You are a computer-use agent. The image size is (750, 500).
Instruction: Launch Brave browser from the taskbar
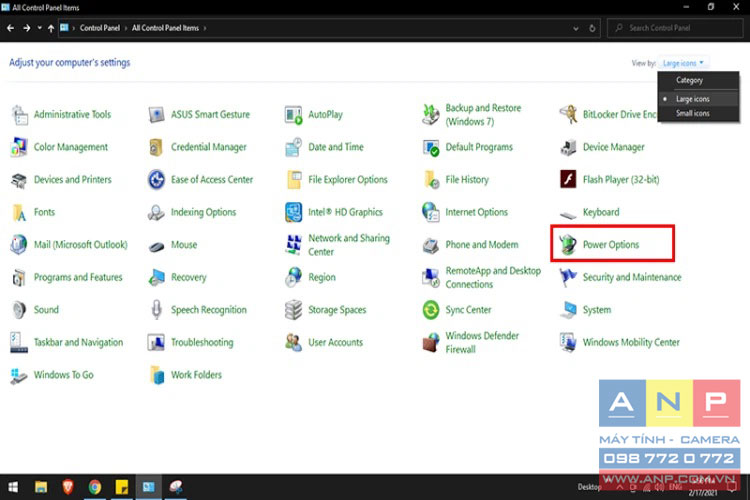67,487
